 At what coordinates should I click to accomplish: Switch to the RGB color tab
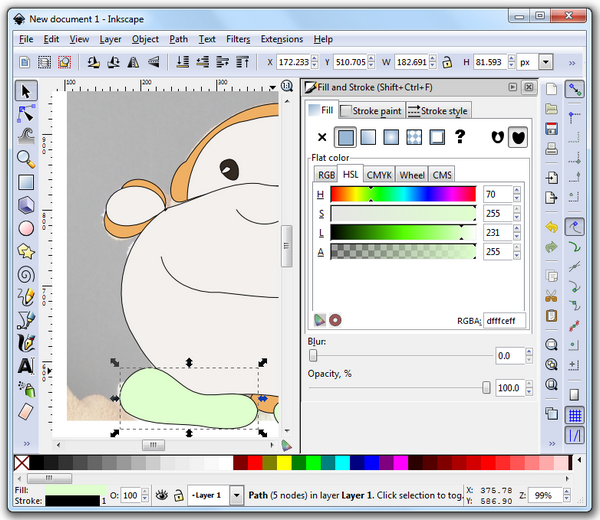click(326, 175)
